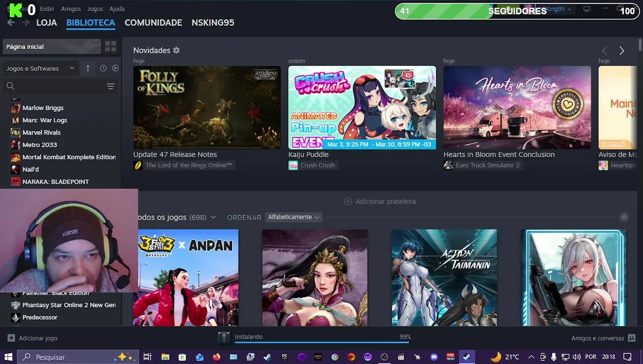Open the NSKING95 profile tab
The image size is (643, 364).
pyautogui.click(x=213, y=23)
